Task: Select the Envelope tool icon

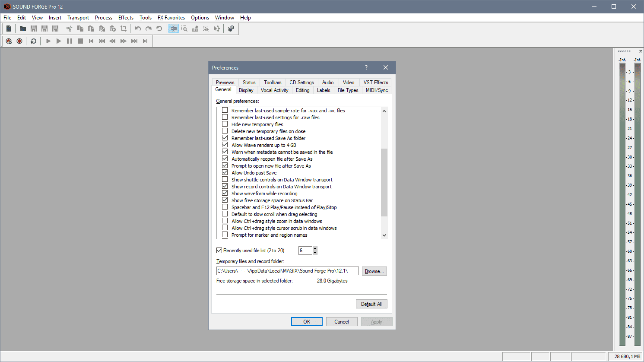Action: click(217, 29)
